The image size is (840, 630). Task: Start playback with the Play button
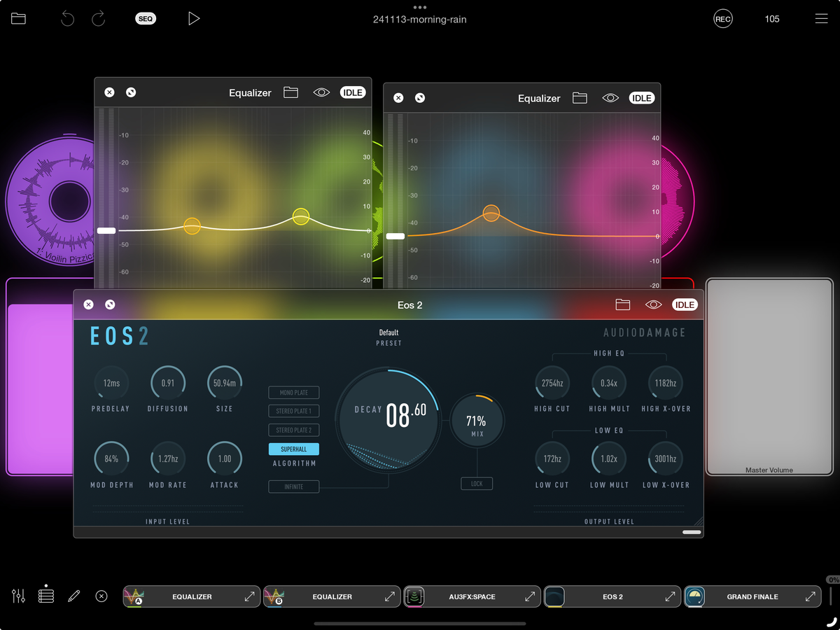[x=194, y=19]
